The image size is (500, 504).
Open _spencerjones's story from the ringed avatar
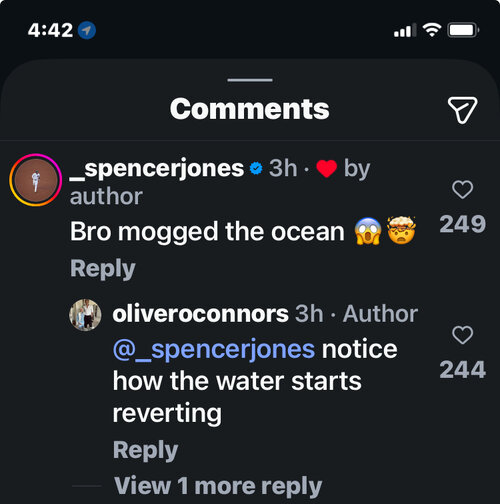coord(36,180)
